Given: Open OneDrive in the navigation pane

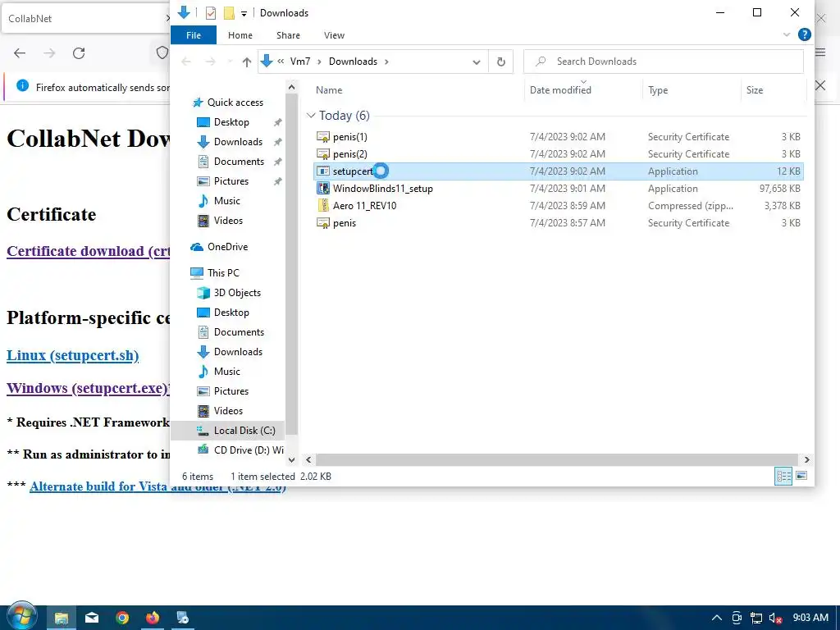Looking at the screenshot, I should tap(227, 247).
